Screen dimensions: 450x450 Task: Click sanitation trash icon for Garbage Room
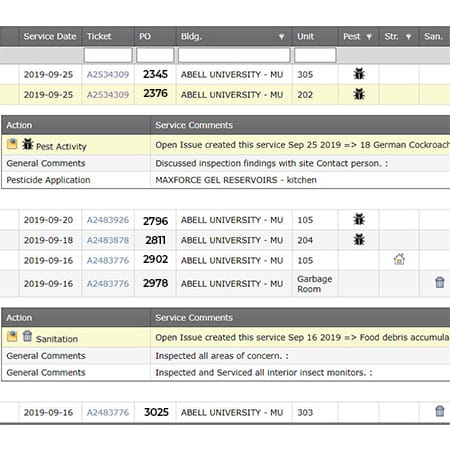pos(440,282)
